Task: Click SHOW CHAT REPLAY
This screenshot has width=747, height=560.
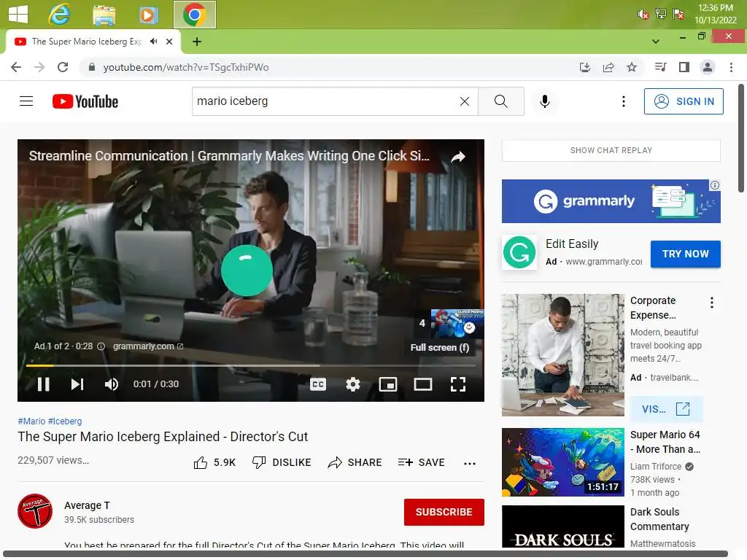Action: click(611, 150)
